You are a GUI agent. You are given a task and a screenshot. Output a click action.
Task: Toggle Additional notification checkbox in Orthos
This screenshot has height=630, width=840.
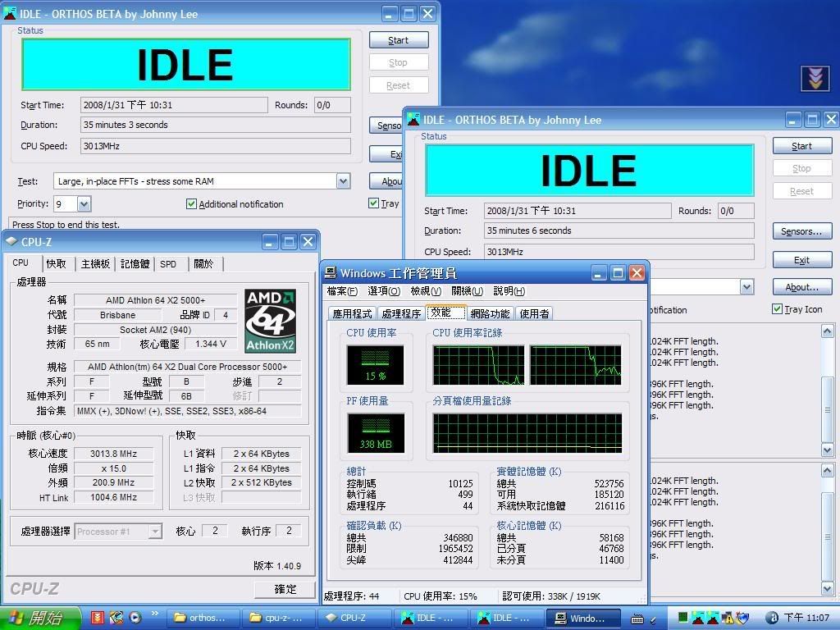click(191, 203)
